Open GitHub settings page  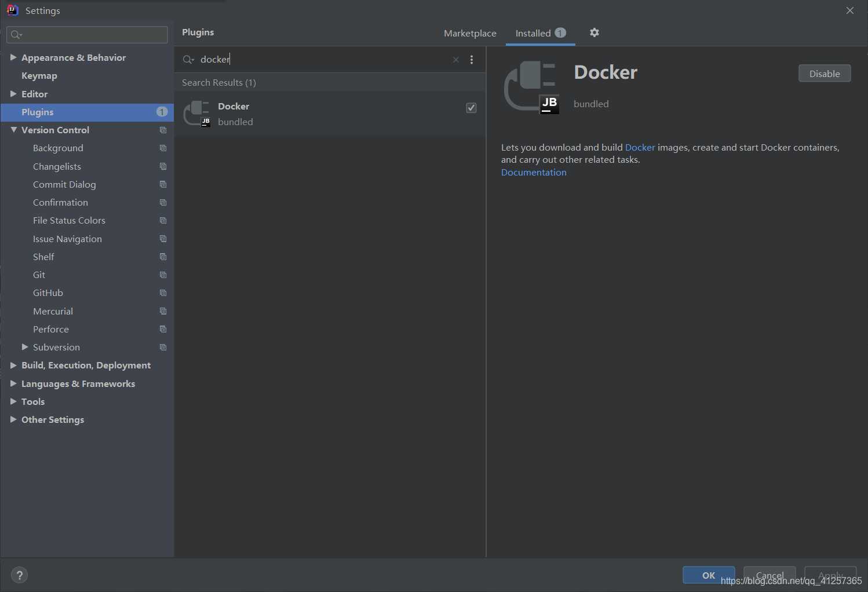click(48, 293)
